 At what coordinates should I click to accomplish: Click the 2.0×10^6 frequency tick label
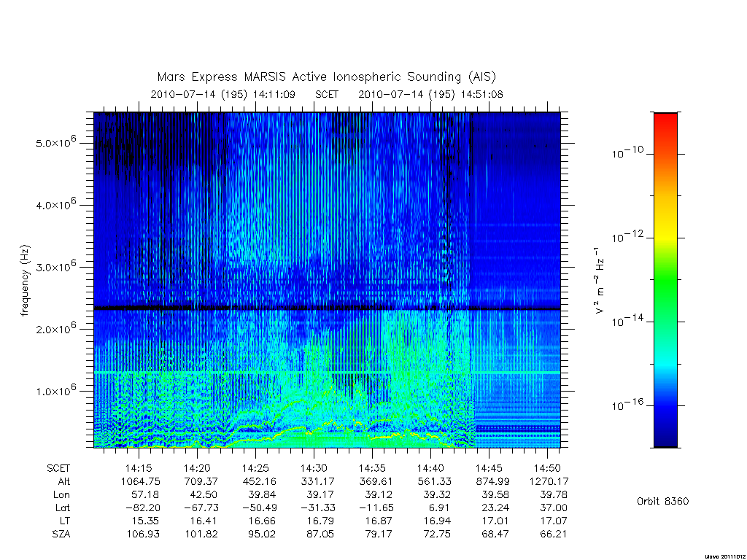(56, 328)
